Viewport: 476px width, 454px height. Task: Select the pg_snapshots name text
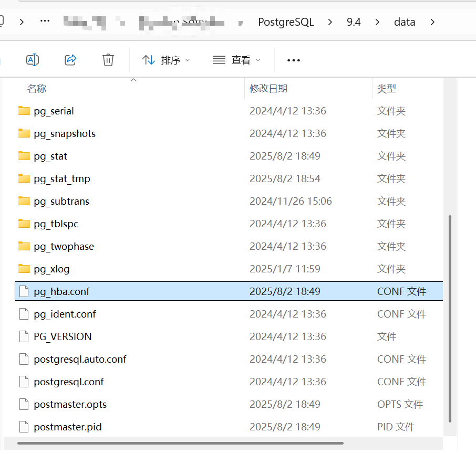(x=65, y=134)
